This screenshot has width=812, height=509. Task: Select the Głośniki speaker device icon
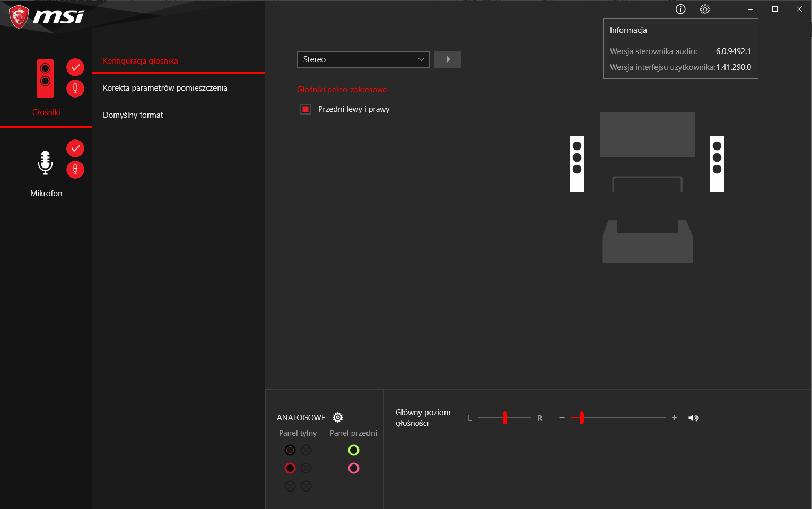[45, 78]
